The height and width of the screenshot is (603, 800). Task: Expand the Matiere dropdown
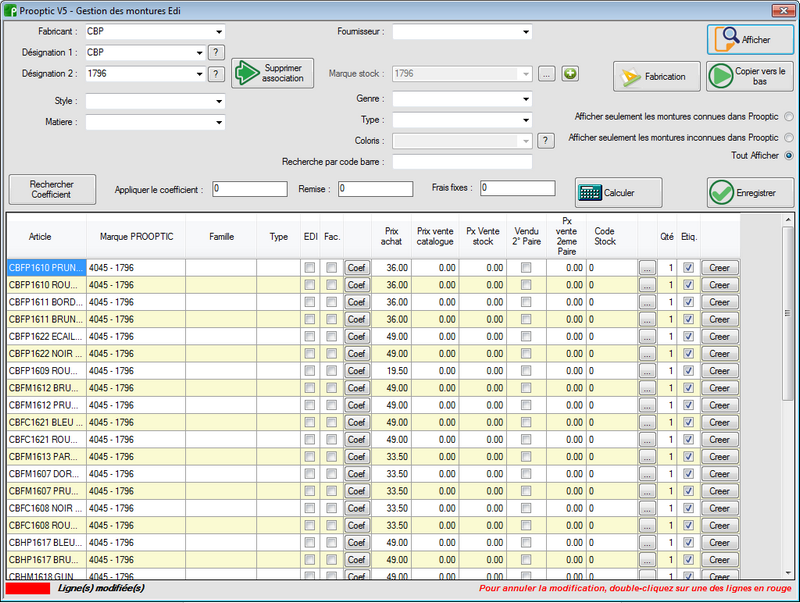pyautogui.click(x=219, y=122)
